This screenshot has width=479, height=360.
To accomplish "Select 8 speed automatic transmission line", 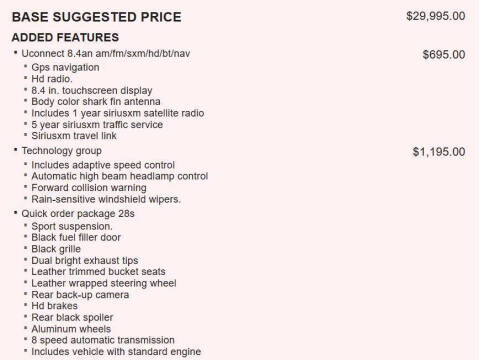I will click(103, 340).
